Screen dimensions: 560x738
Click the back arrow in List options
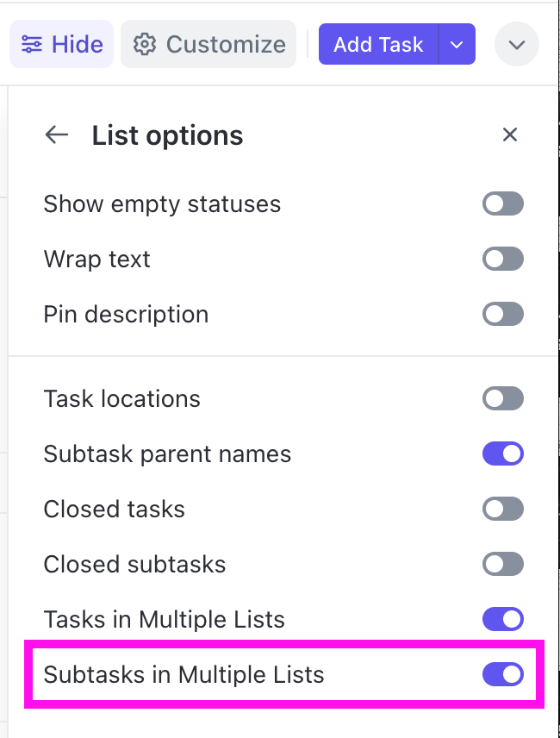[x=56, y=134]
